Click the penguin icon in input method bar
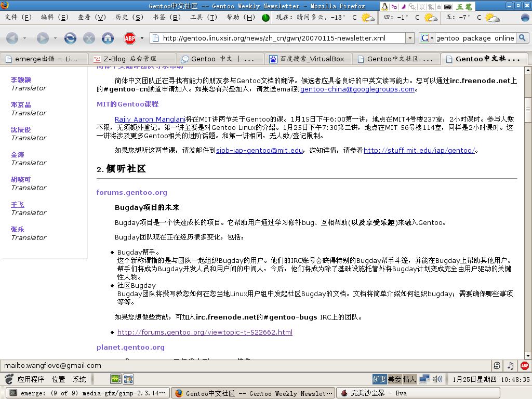The image size is (532, 399). point(385,6)
